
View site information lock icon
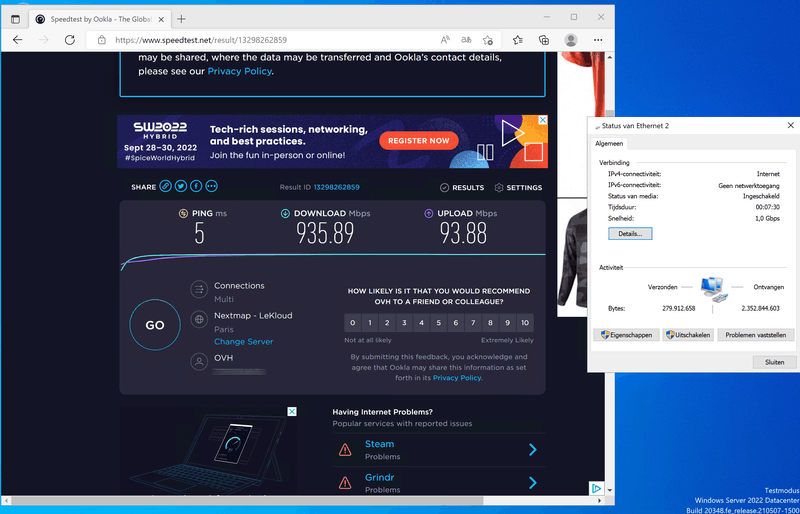pyautogui.click(x=102, y=40)
